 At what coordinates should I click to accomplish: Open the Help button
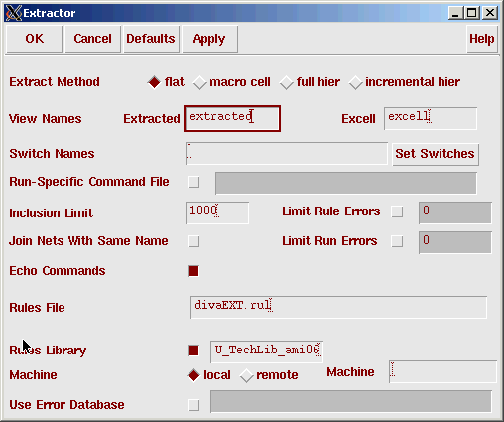[482, 39]
